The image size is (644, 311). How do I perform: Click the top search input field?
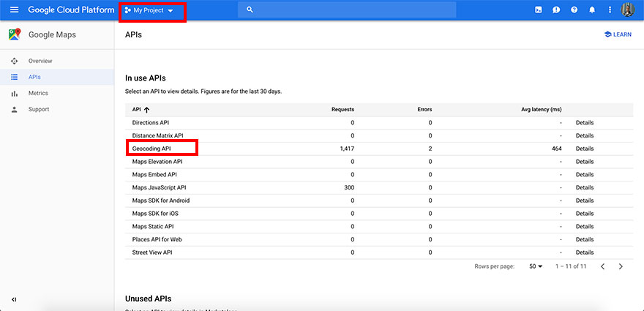[x=347, y=10]
